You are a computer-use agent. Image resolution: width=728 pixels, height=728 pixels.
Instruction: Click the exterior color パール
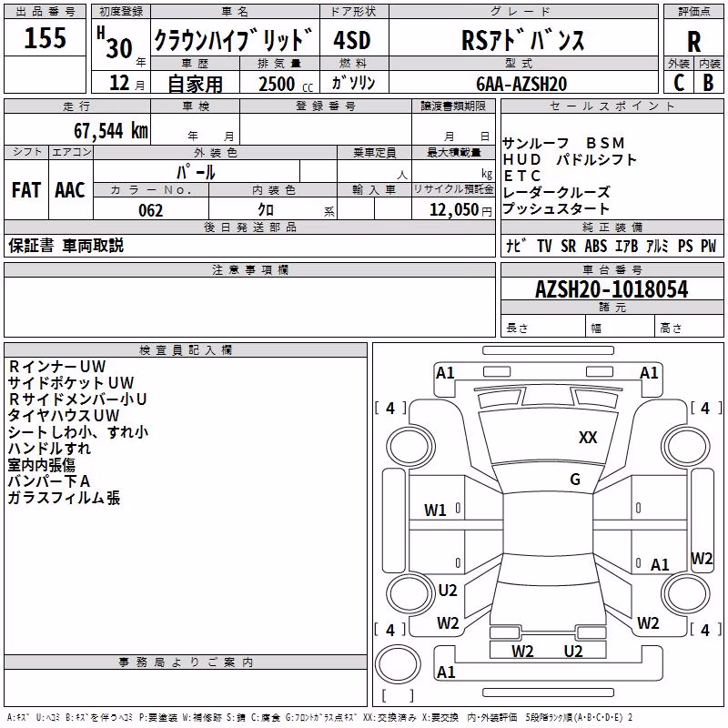196,172
